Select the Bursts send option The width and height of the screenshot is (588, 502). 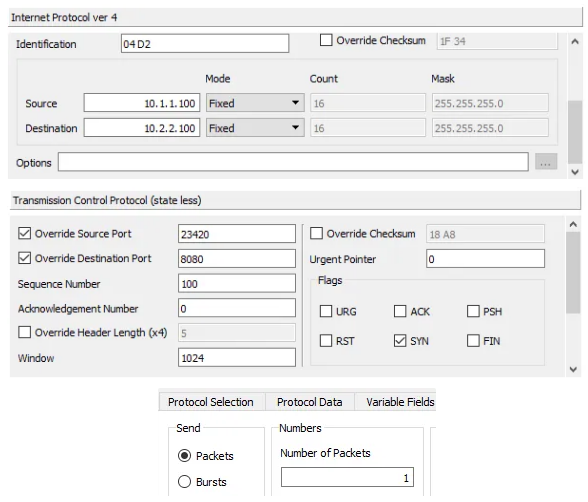coord(184,482)
